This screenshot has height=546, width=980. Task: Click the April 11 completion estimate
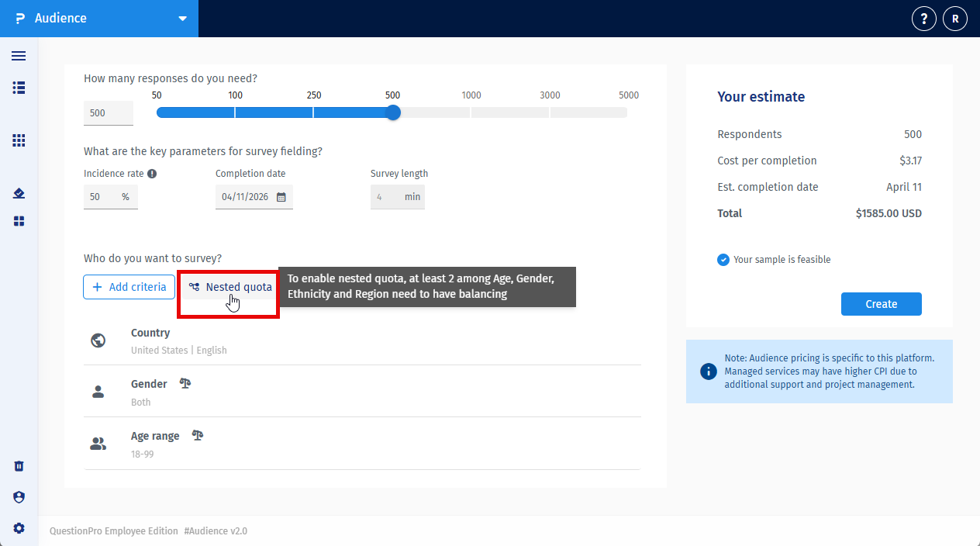(x=904, y=187)
